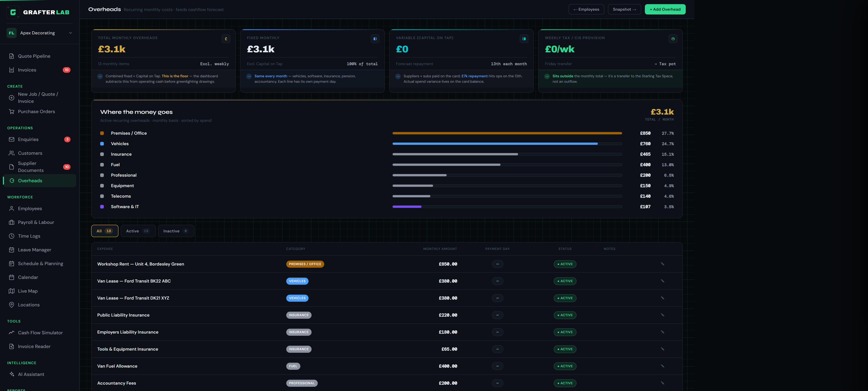The width and height of the screenshot is (868, 391).
Task: Click Invoices badge showing 10
Action: click(x=67, y=70)
